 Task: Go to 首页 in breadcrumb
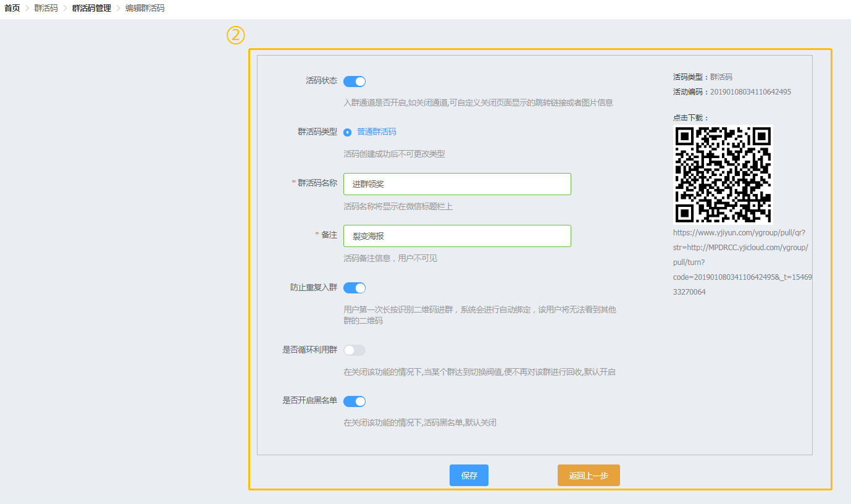point(12,9)
